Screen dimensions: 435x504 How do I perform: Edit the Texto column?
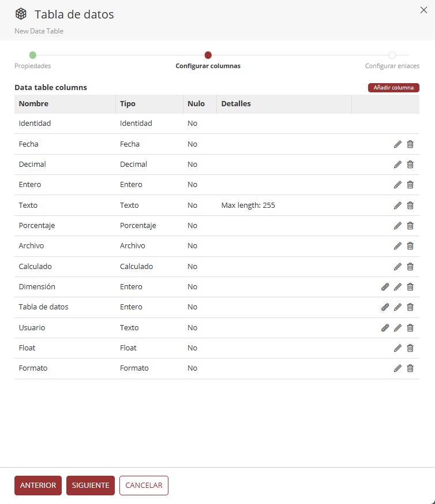pos(397,206)
